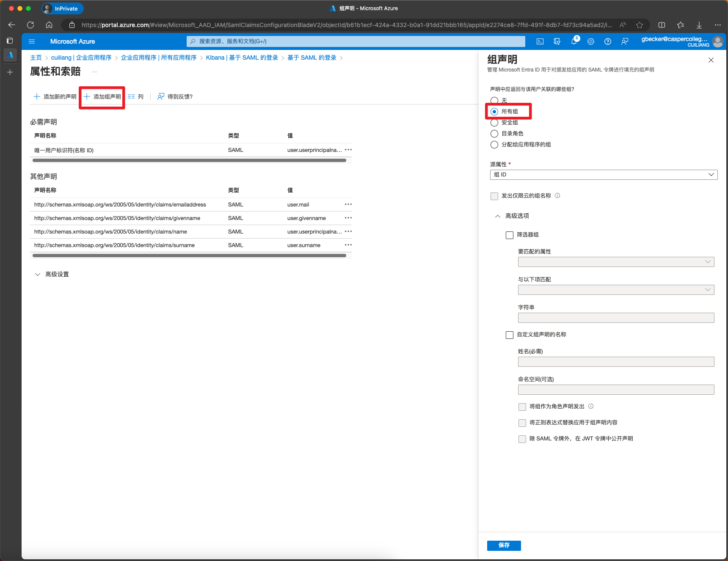Open browser settings and more menu
728x561 pixels.
click(718, 25)
